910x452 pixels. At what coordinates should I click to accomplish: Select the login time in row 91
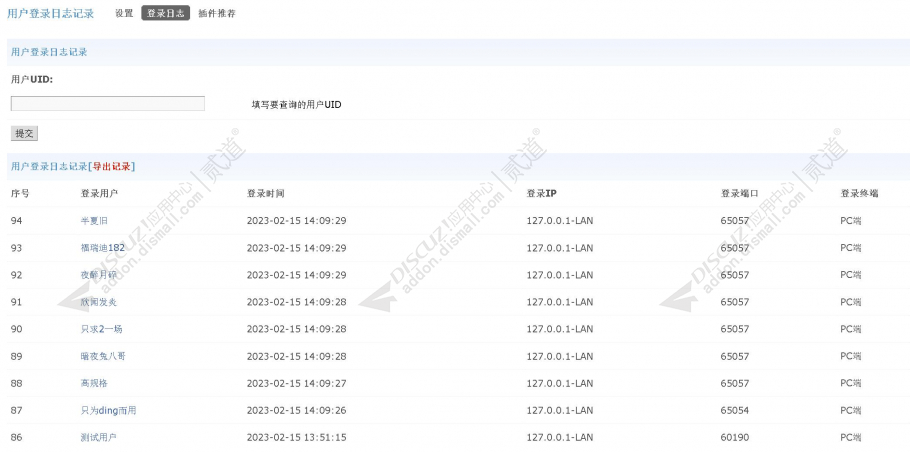(x=297, y=302)
